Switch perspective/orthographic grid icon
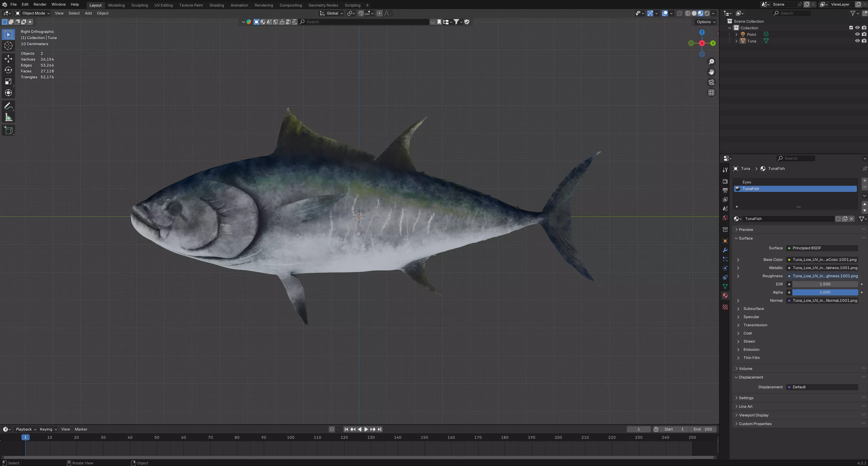This screenshot has height=466, width=868. tap(711, 92)
